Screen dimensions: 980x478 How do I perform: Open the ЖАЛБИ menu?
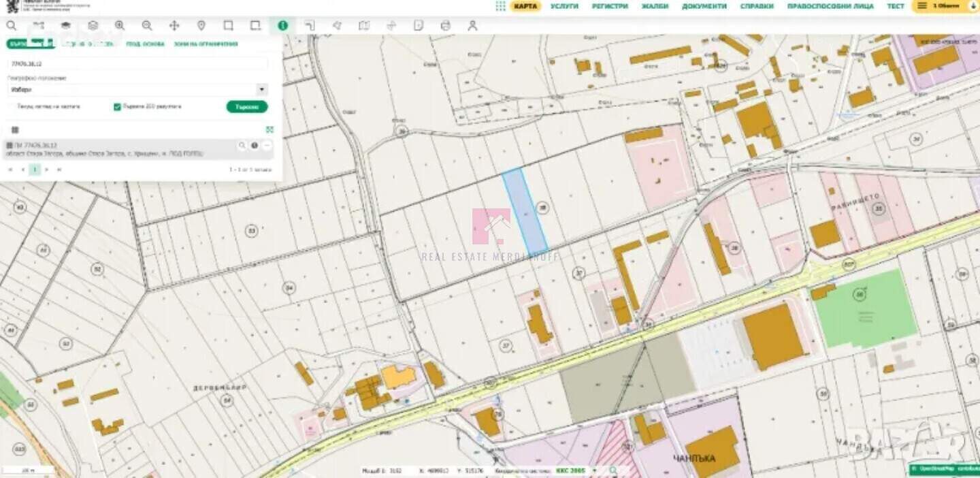pyautogui.click(x=655, y=6)
